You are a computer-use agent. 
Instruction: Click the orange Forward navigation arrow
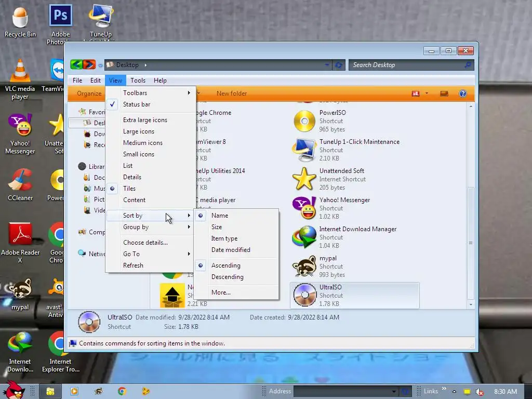coord(89,64)
